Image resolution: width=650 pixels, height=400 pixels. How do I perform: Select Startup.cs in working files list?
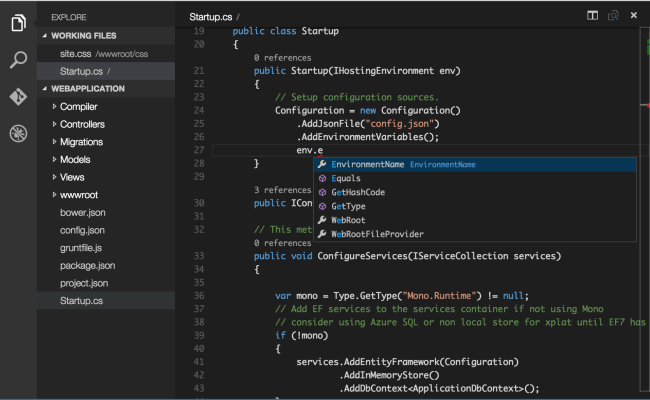coord(106,71)
